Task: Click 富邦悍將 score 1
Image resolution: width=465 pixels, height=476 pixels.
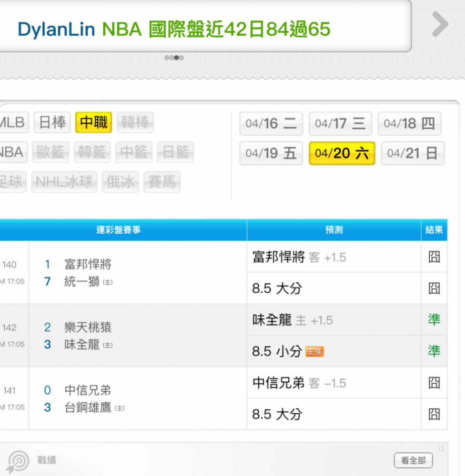Action: 48,264
